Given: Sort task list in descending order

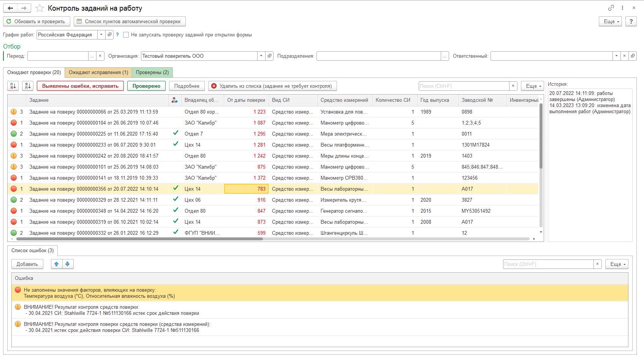Looking at the screenshot, I should point(28,86).
